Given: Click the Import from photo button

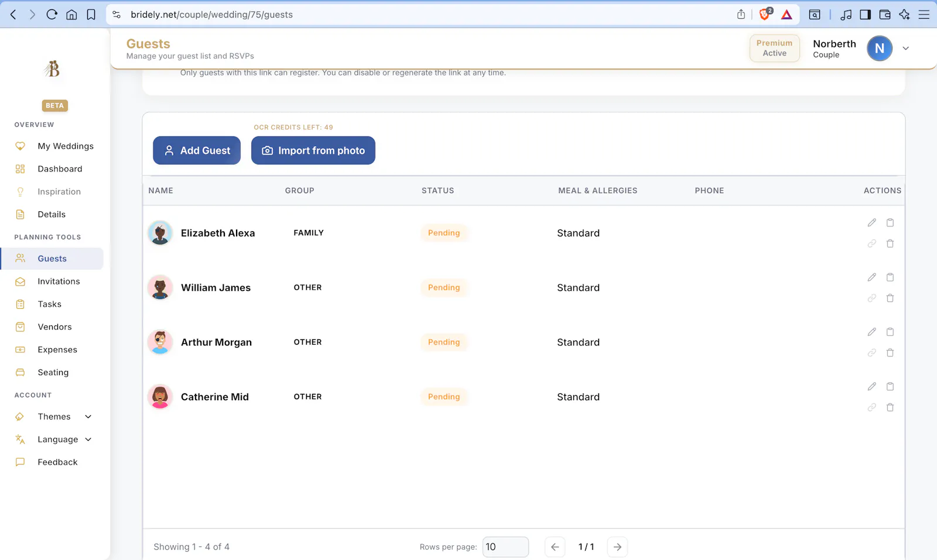Looking at the screenshot, I should point(313,150).
